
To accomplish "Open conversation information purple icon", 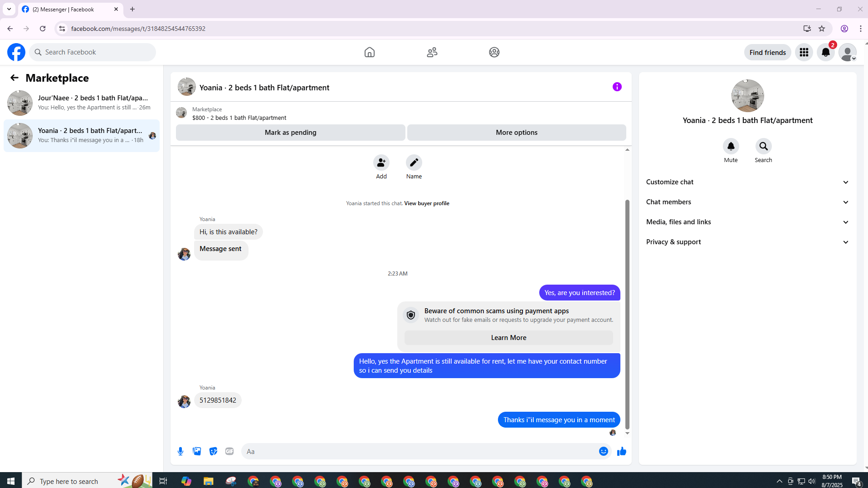I will (x=617, y=87).
